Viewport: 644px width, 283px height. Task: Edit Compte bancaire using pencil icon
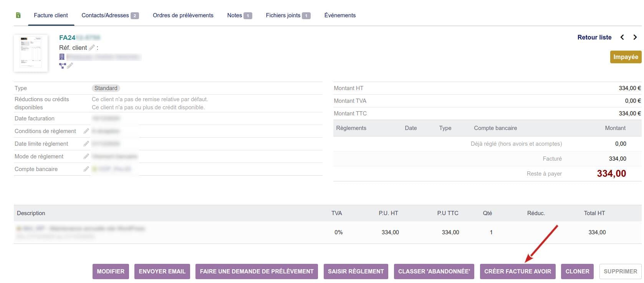click(86, 169)
